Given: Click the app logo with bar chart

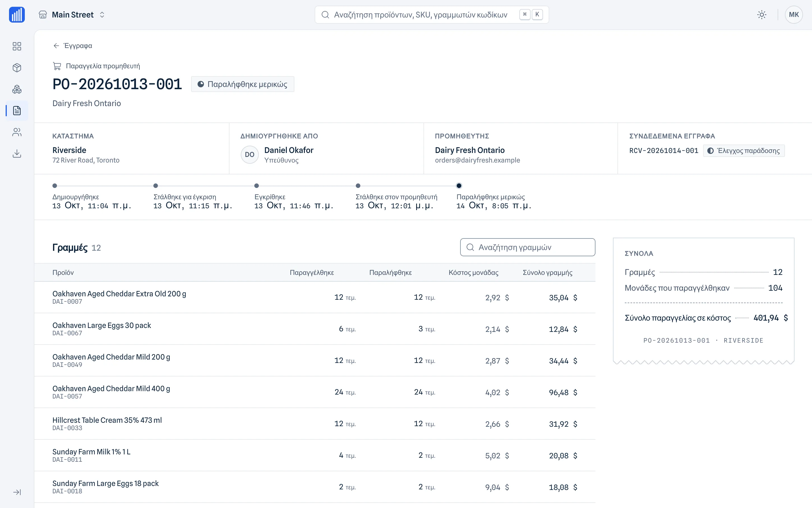Looking at the screenshot, I should point(17,15).
